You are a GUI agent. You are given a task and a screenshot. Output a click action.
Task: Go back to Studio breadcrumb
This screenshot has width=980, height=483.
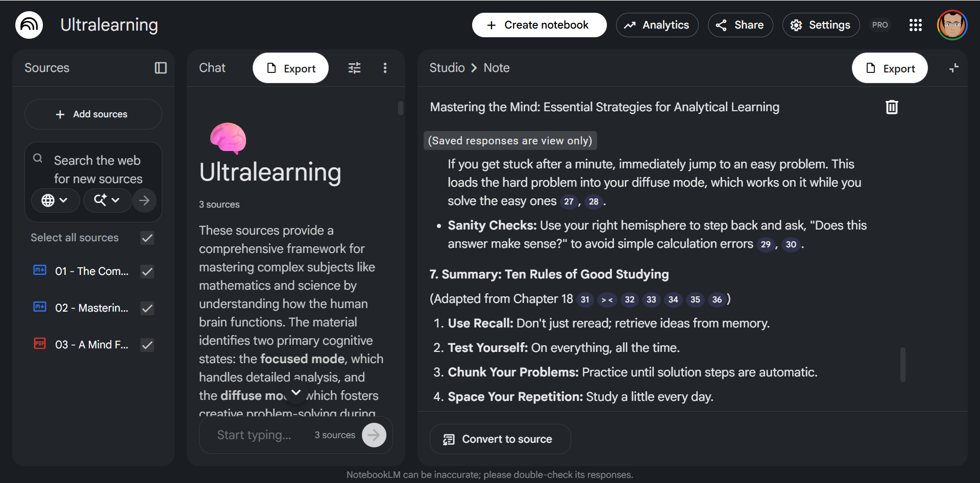click(447, 68)
